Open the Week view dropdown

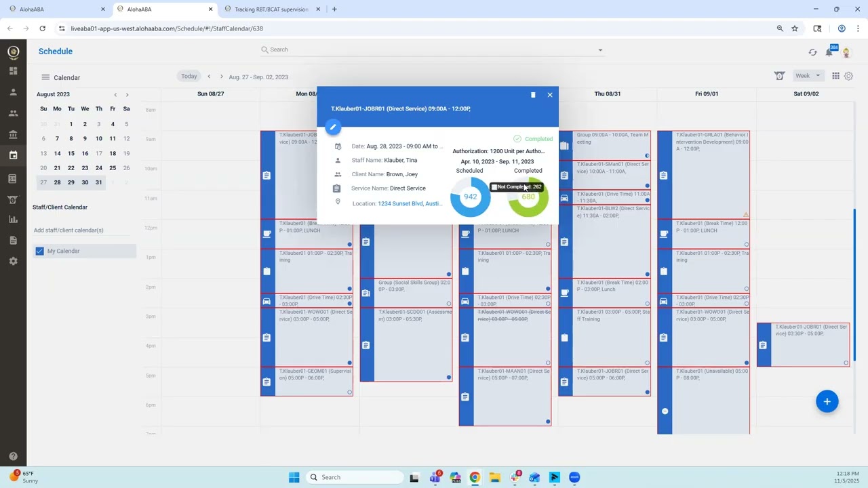(x=808, y=76)
